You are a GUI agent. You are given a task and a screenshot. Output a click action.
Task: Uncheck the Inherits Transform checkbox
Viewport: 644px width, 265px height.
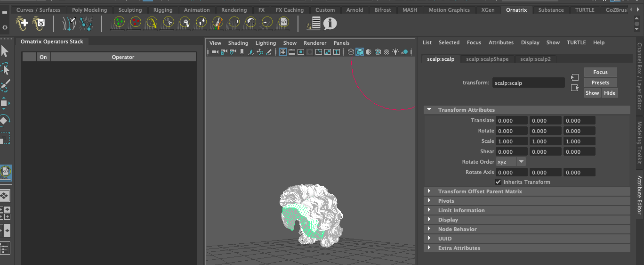coord(499,182)
